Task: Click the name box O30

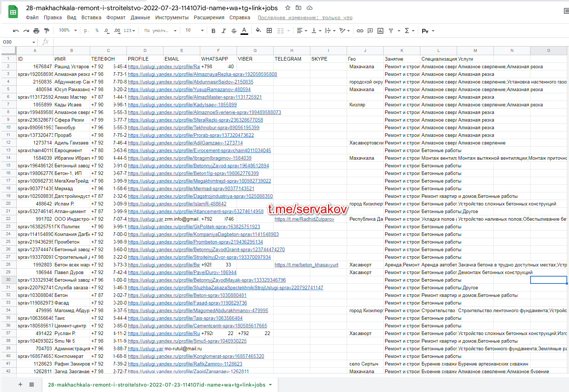Action: [x=19, y=42]
